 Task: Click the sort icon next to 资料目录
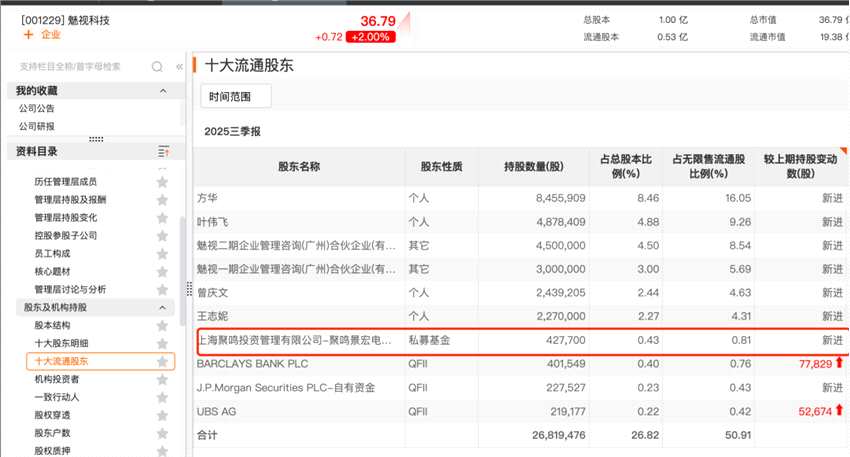(163, 152)
